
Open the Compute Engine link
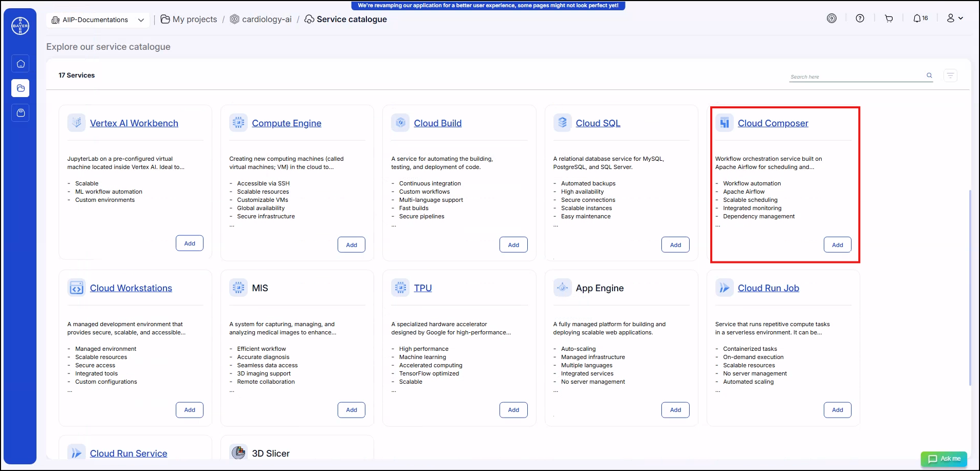(286, 123)
